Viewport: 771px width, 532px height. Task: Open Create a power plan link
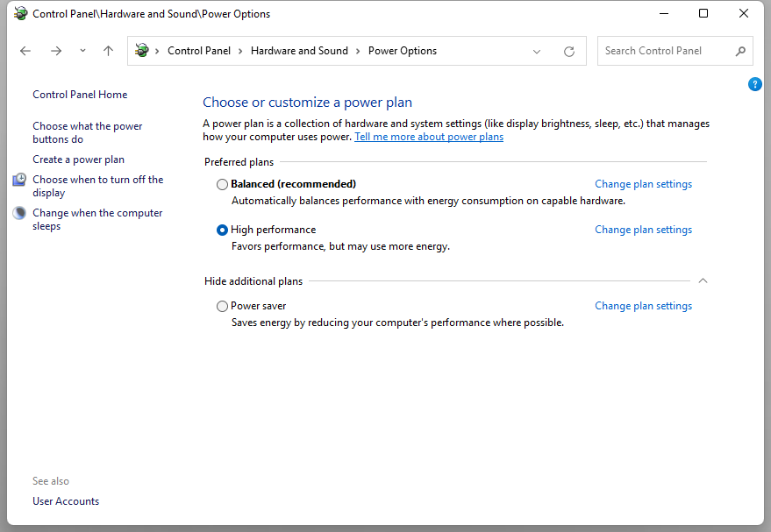(x=78, y=160)
